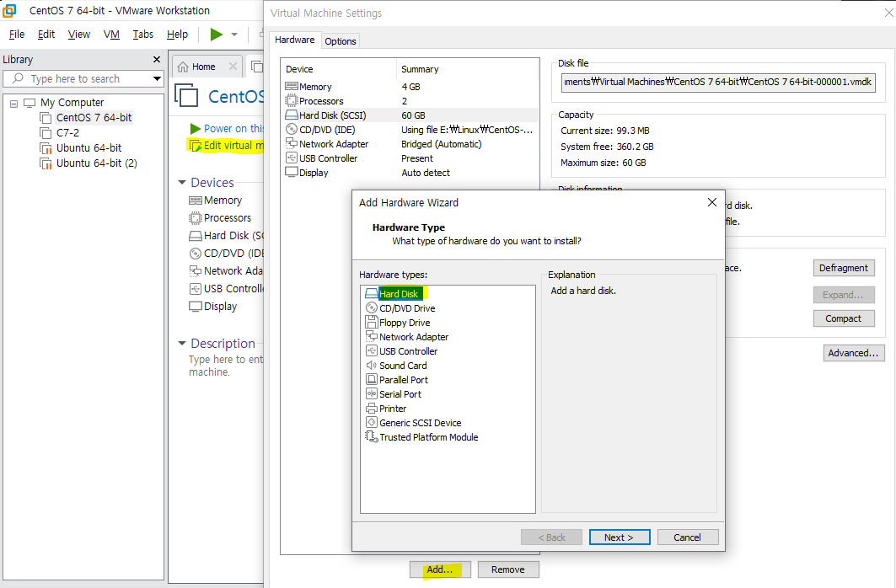The height and width of the screenshot is (588, 896).
Task: Switch to the Options tab in settings
Action: point(341,41)
